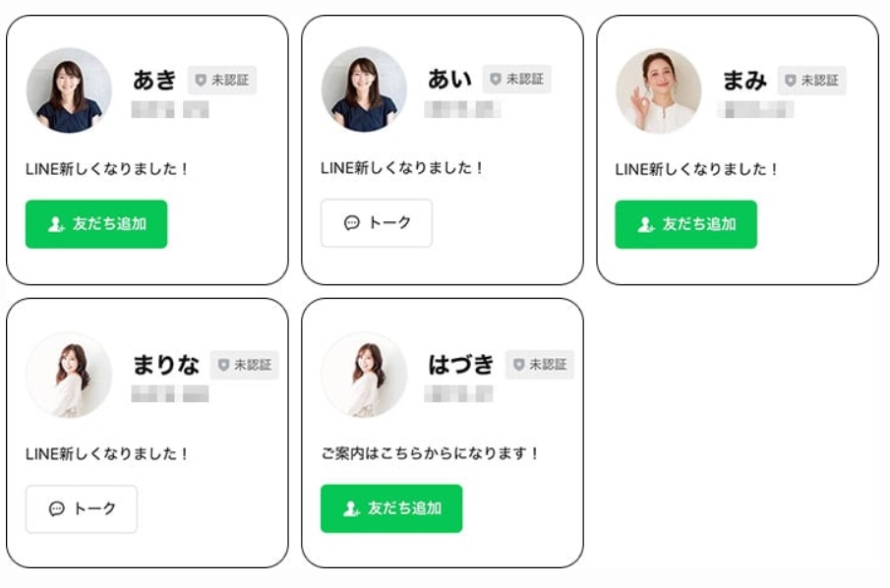The width and height of the screenshot is (890, 588).
Task: Click the person-add icon on あき's 友だち追加 button
Action: 54,224
